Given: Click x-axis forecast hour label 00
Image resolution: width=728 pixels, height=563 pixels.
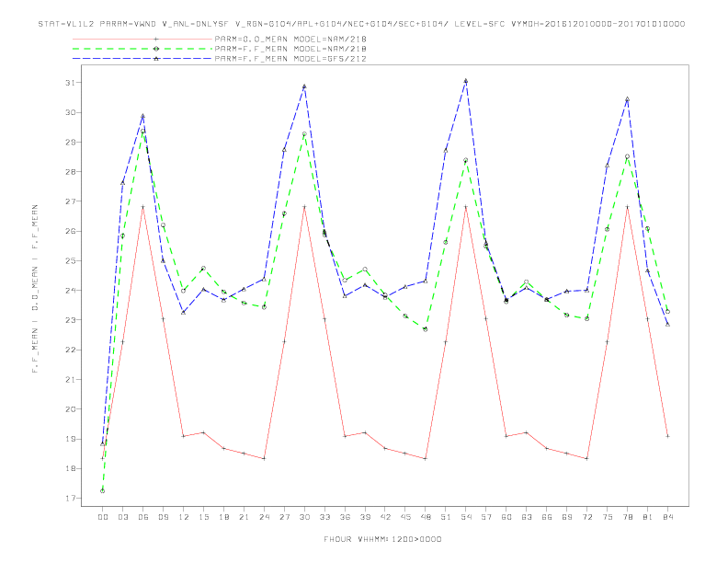Looking at the screenshot, I should pyautogui.click(x=103, y=517).
